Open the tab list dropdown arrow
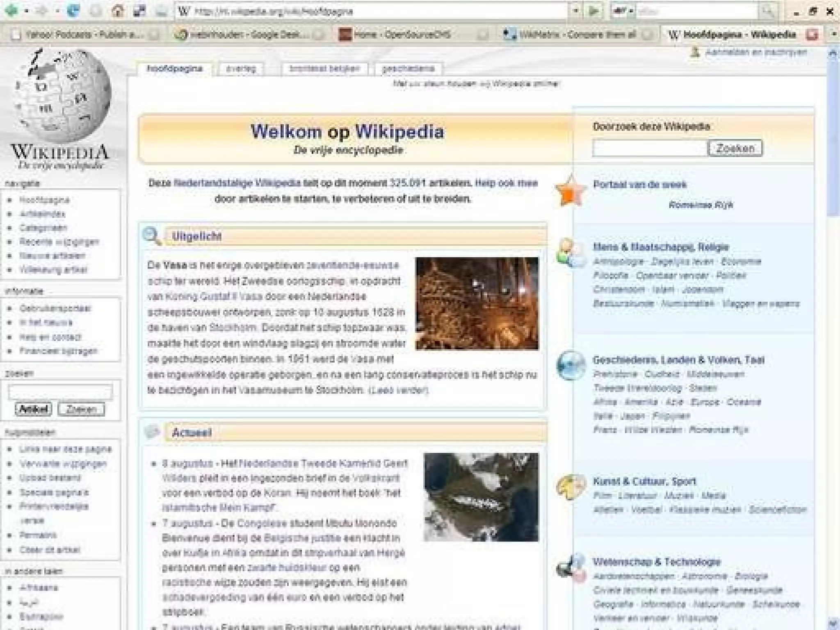The width and height of the screenshot is (840, 630). (x=834, y=34)
